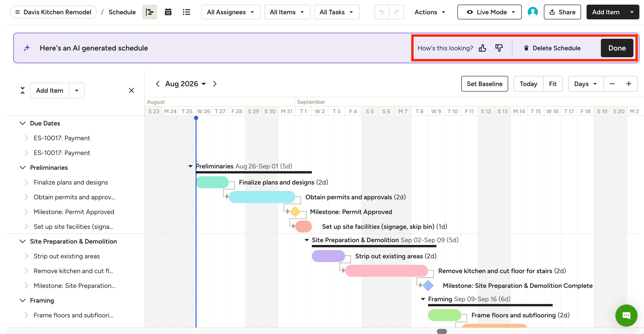Give a thumbs down on schedule
Image resolution: width=644 pixels, height=334 pixels.
point(499,48)
